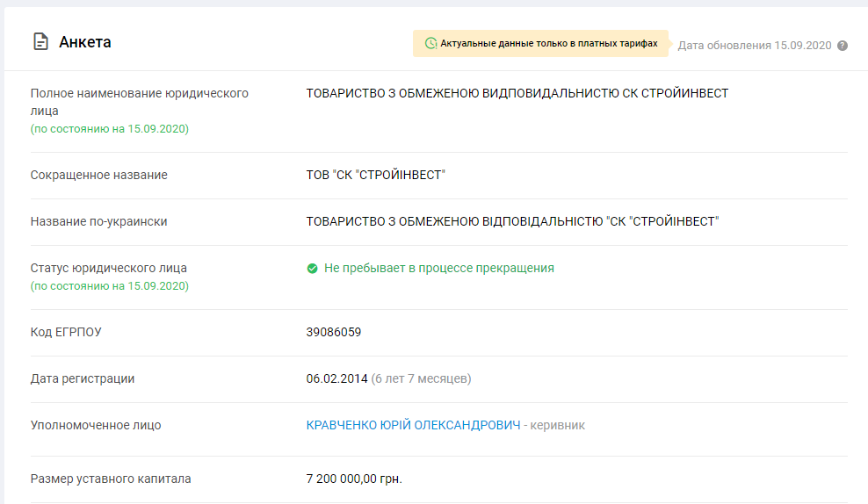This screenshot has height=504, width=868.
Task: Select the ЕГРПОУ code 39086059
Action: pos(333,333)
